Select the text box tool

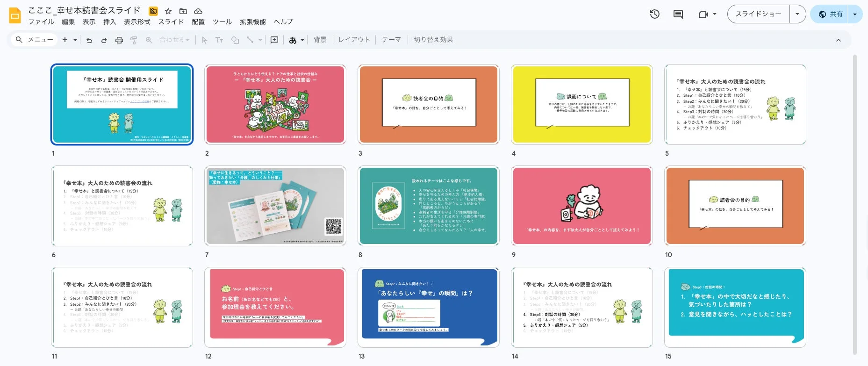(219, 40)
